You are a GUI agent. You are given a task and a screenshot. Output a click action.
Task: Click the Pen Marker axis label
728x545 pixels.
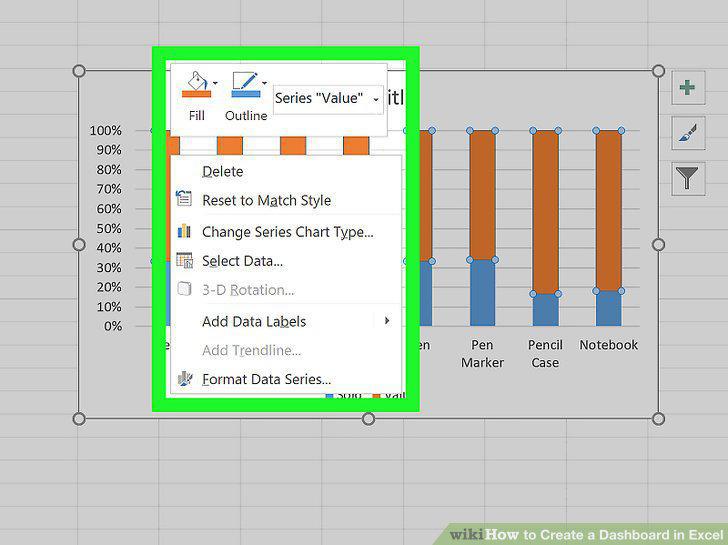click(482, 354)
